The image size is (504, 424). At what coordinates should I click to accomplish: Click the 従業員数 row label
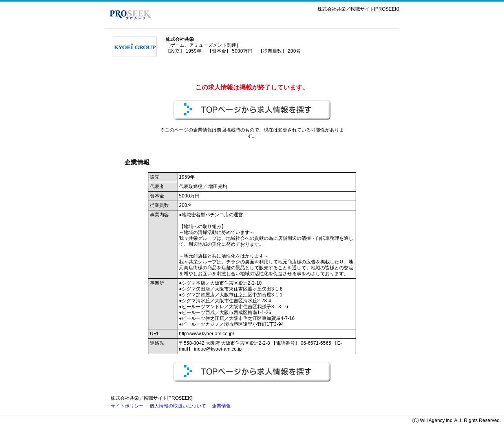point(163,206)
